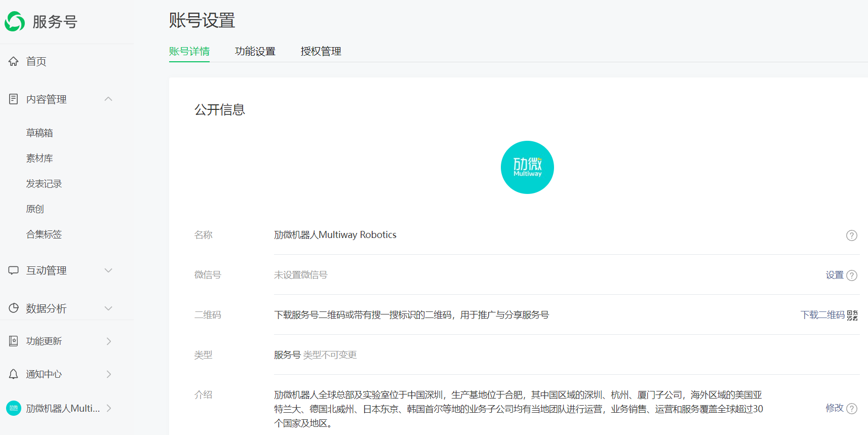Viewport: 868px width, 435px height.
Task: Click the small account avatar in sidebar
Action: click(14, 408)
